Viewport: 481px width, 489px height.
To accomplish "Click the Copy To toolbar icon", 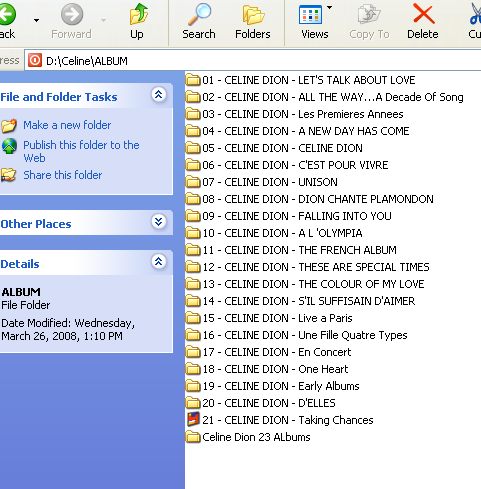I will tap(369, 15).
